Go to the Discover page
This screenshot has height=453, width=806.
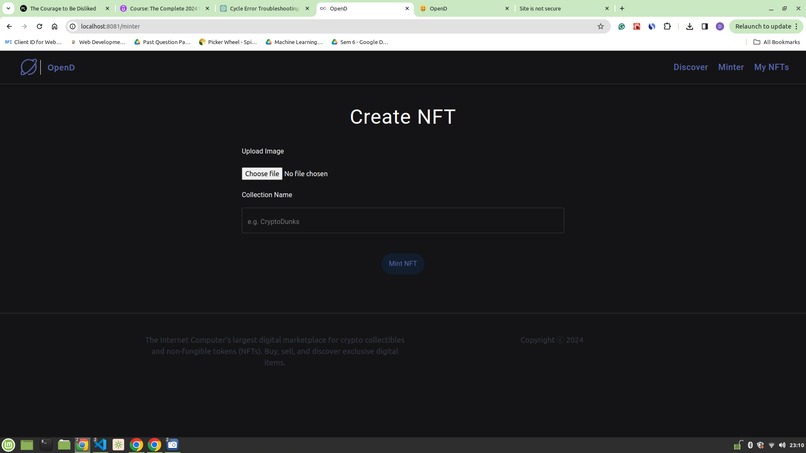690,67
